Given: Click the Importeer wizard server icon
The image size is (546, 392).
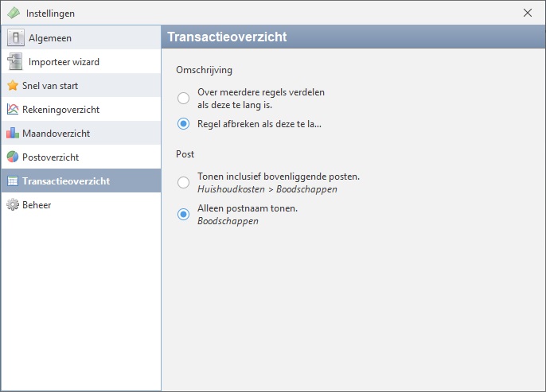Looking at the screenshot, I should (x=15, y=61).
